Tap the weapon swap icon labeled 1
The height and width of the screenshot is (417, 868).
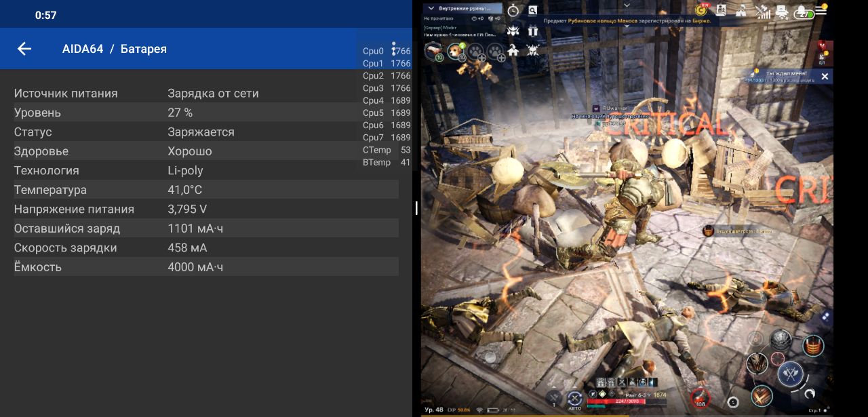click(x=554, y=399)
